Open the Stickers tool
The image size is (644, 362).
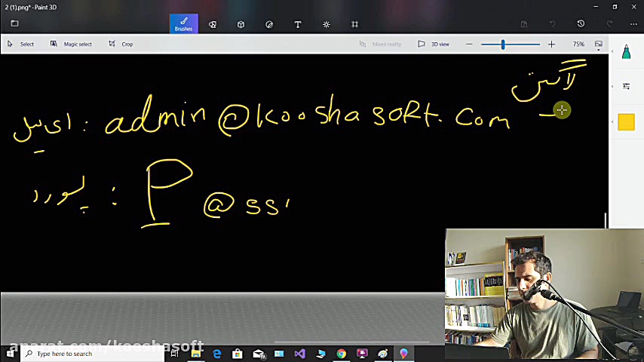[269, 24]
